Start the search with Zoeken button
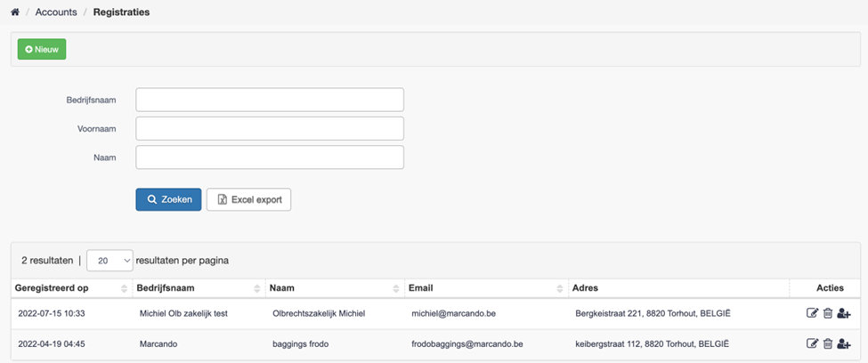This screenshot has width=868, height=363. pos(168,200)
